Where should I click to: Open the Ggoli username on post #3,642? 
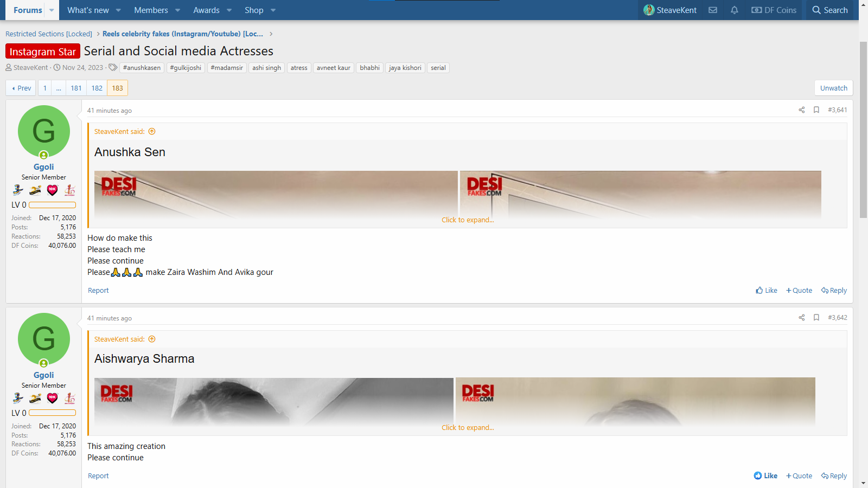[44, 375]
